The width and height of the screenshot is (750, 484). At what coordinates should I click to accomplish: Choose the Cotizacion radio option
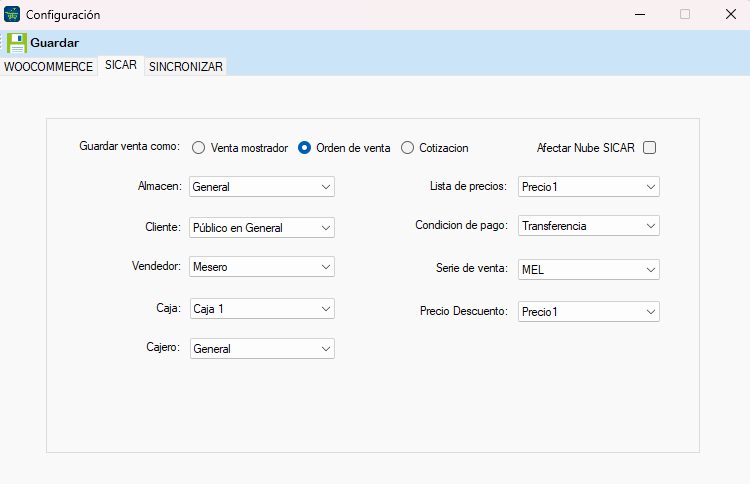(407, 148)
